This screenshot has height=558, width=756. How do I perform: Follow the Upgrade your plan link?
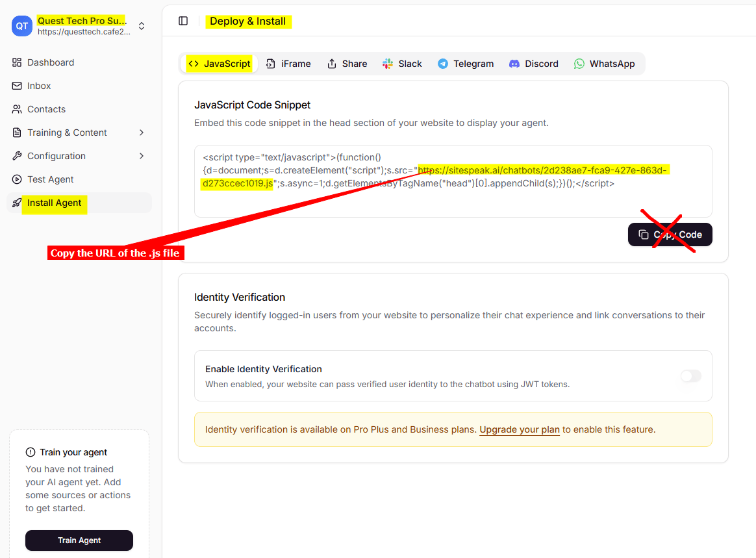coord(520,430)
